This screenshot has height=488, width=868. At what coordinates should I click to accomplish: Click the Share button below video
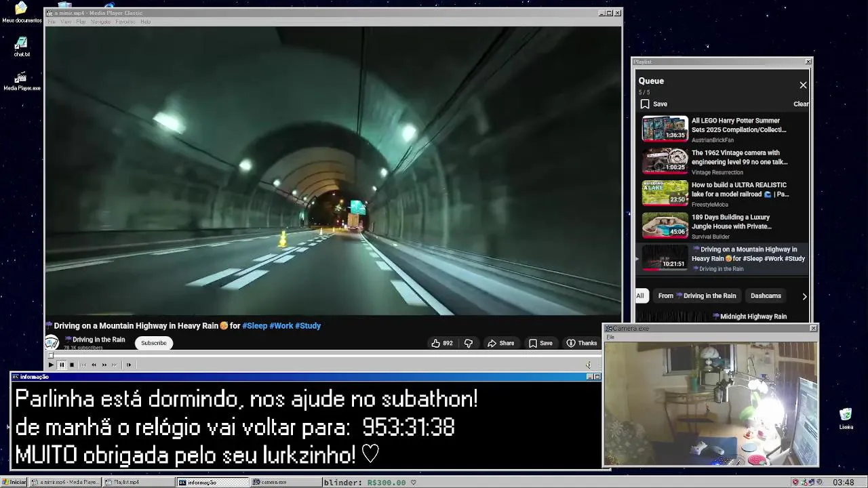point(500,343)
